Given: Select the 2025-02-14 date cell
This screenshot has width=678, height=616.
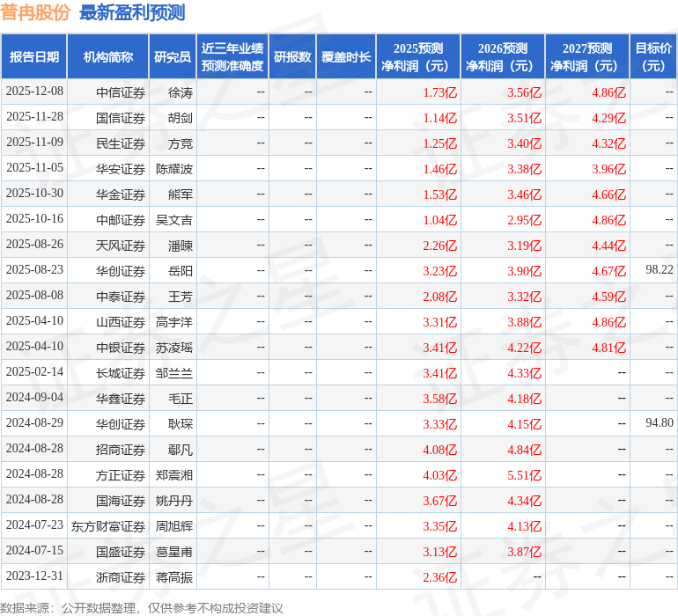Looking at the screenshot, I should pos(34,371).
